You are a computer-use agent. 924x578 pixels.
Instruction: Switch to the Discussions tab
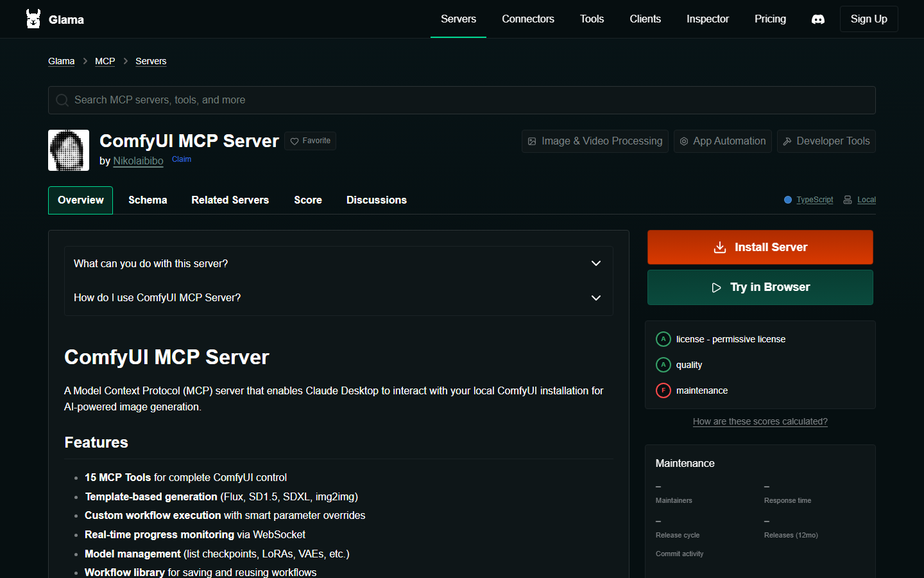(x=377, y=200)
